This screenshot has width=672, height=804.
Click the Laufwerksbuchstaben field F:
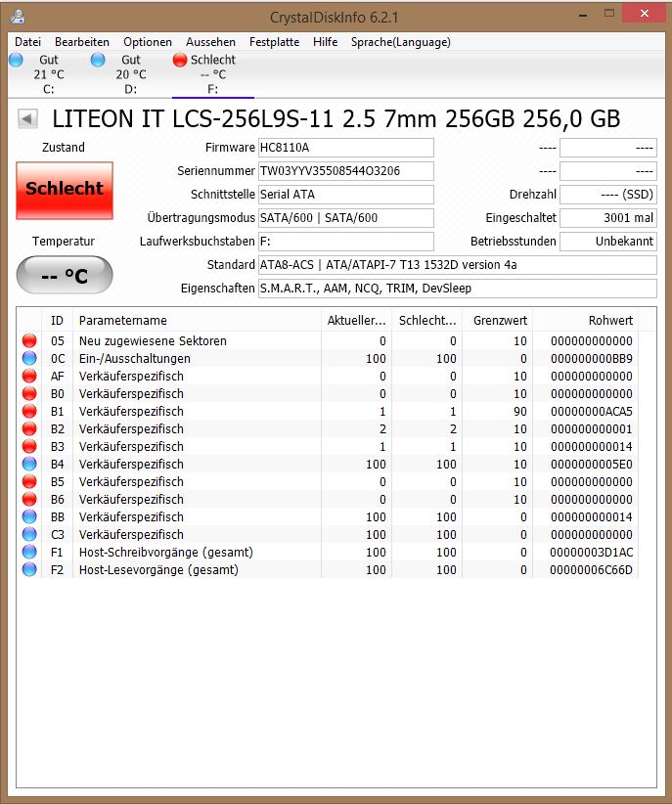coord(345,242)
